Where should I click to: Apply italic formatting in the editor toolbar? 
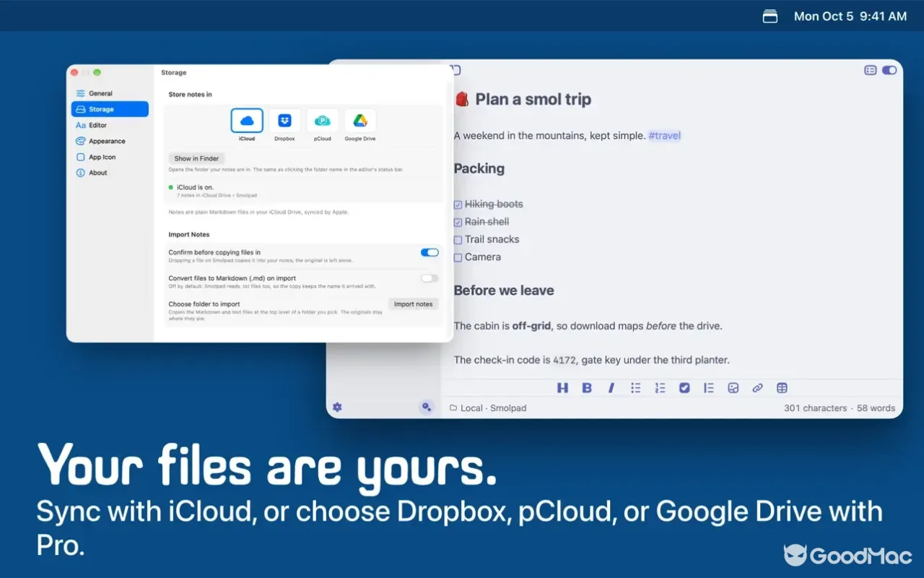[x=611, y=388]
